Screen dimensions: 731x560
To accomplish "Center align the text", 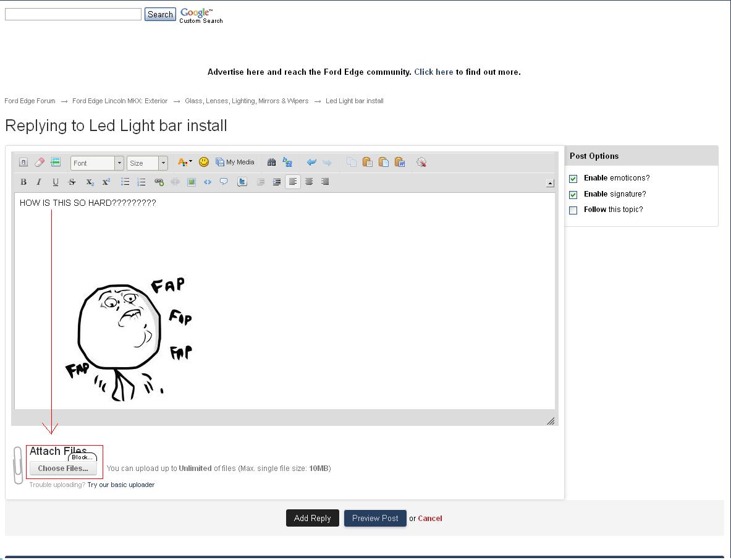I will coord(309,182).
